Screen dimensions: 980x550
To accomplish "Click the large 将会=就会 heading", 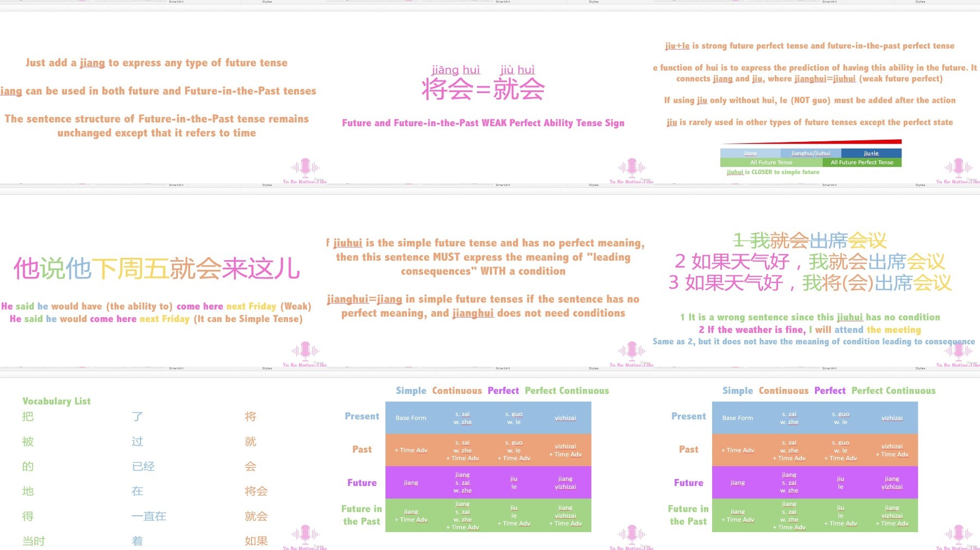I will click(x=483, y=89).
